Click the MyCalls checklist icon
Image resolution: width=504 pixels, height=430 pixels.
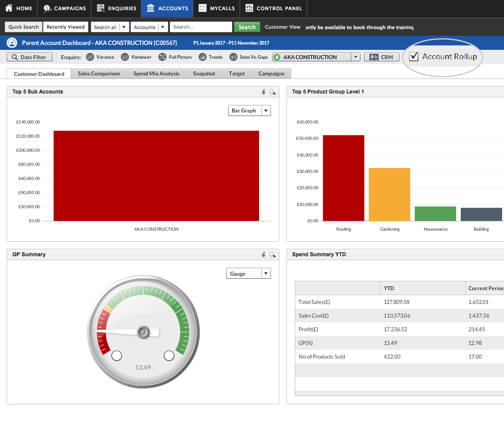203,8
